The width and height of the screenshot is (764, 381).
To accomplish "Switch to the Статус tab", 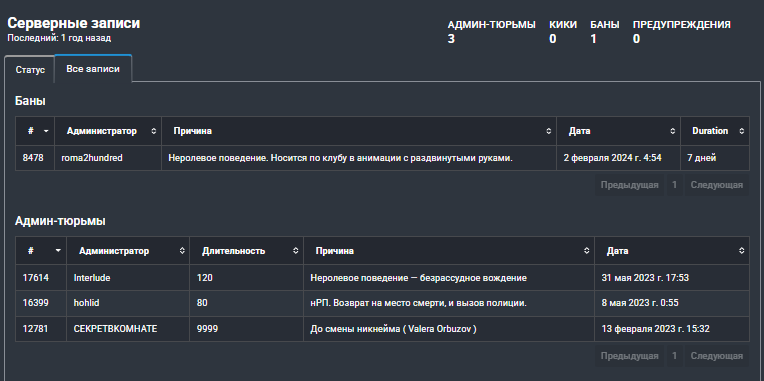I will click(30, 70).
